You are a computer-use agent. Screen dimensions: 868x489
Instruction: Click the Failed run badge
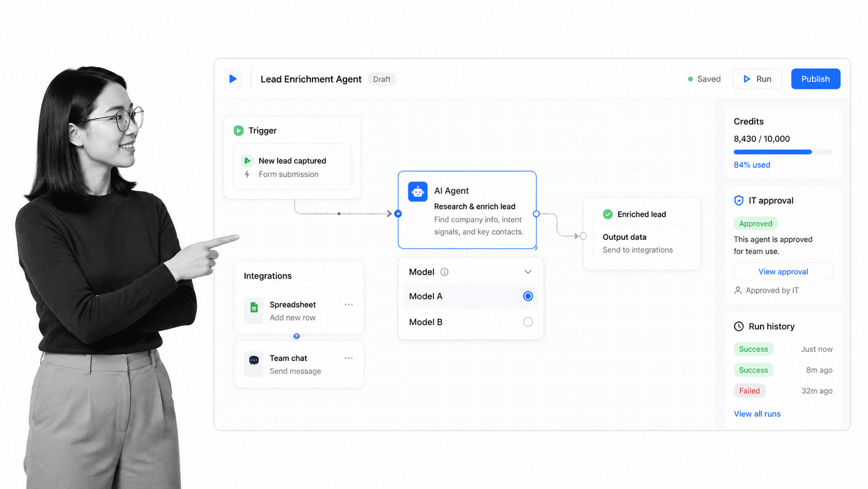[749, 391]
